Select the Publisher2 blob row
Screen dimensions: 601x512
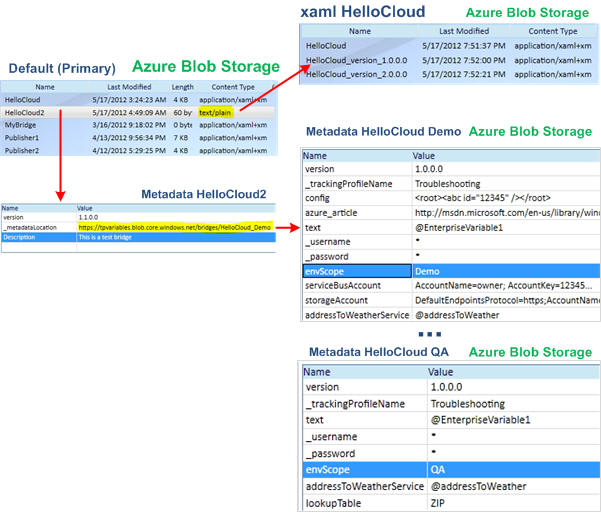tap(138, 150)
